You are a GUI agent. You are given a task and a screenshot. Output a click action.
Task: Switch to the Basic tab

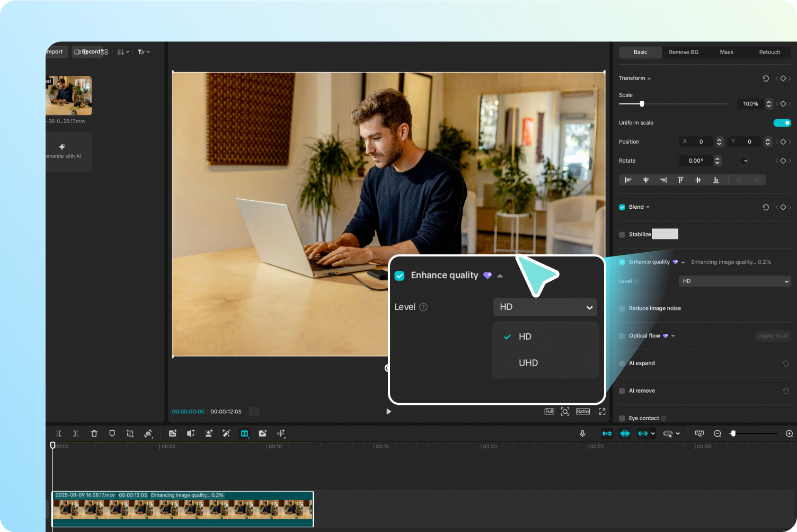(x=641, y=52)
